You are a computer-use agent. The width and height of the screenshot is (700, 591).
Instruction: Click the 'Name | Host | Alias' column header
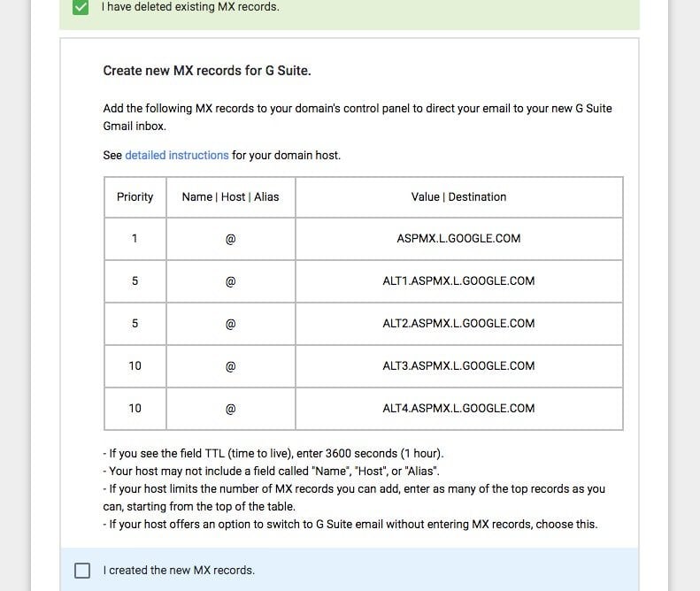(230, 197)
